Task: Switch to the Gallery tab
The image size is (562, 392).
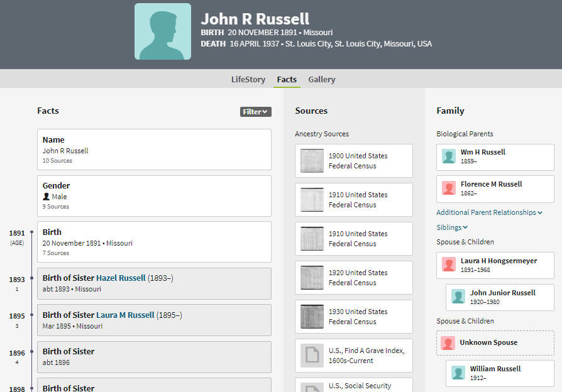Action: click(x=321, y=80)
